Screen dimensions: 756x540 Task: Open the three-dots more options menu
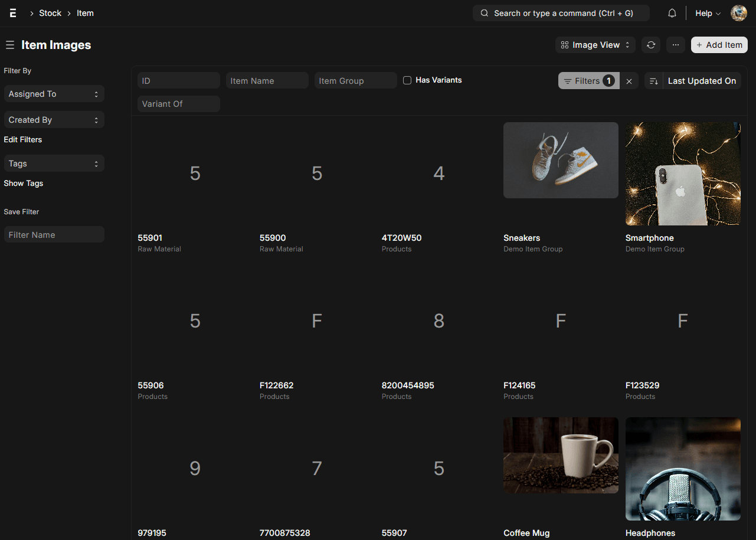pos(676,45)
